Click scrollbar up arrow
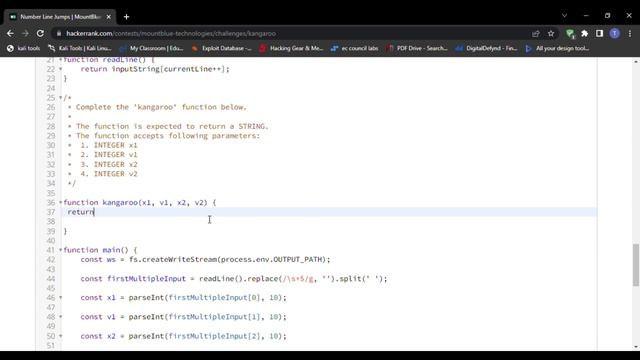The image size is (640, 360). click(636, 61)
